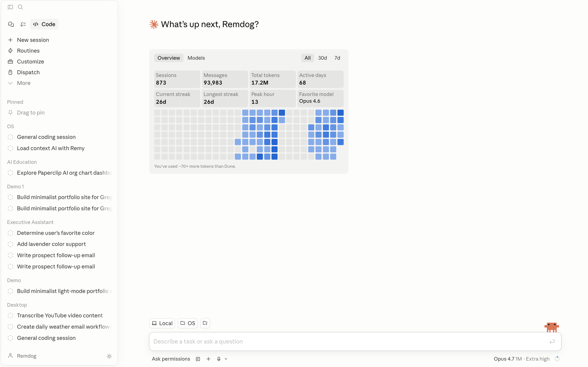The image size is (588, 367).
Task: Open the tasks checklist icon
Action: tap(23, 24)
